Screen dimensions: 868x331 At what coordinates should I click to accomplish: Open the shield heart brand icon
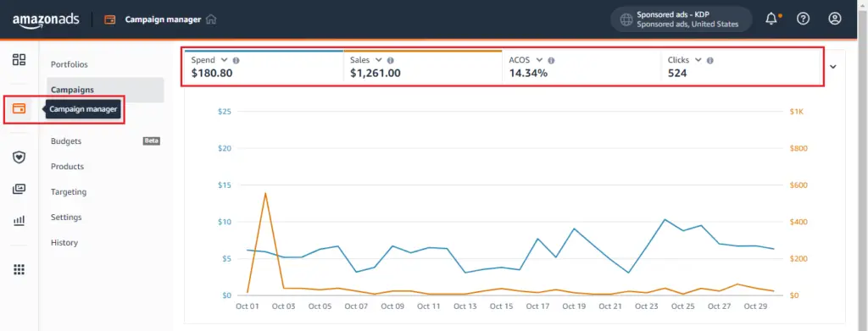coord(19,157)
